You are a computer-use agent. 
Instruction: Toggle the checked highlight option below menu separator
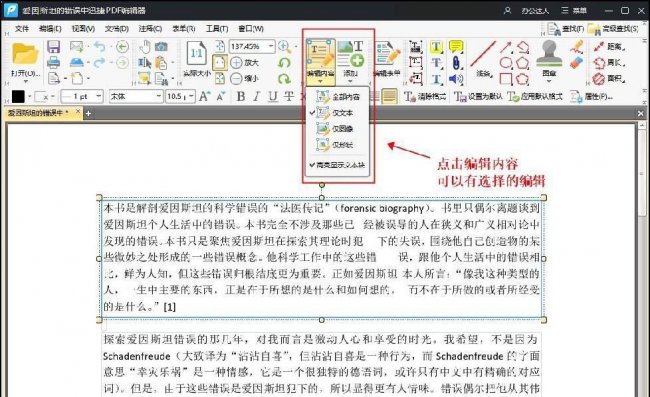coord(336,165)
